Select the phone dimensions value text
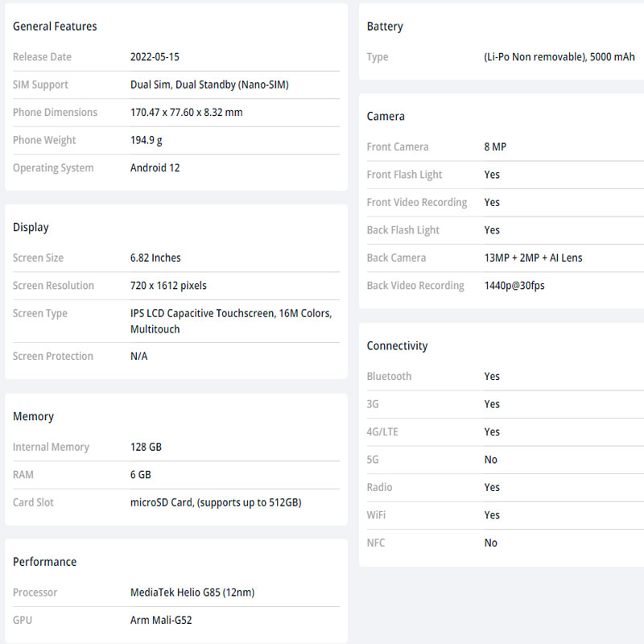Viewport: 644px width, 644px height. [186, 112]
